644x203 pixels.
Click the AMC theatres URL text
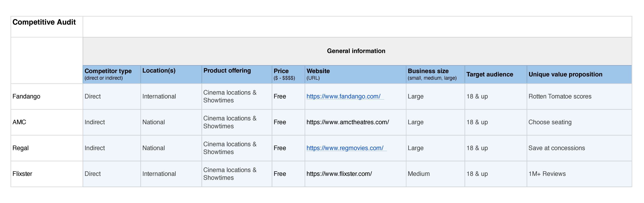(348, 122)
